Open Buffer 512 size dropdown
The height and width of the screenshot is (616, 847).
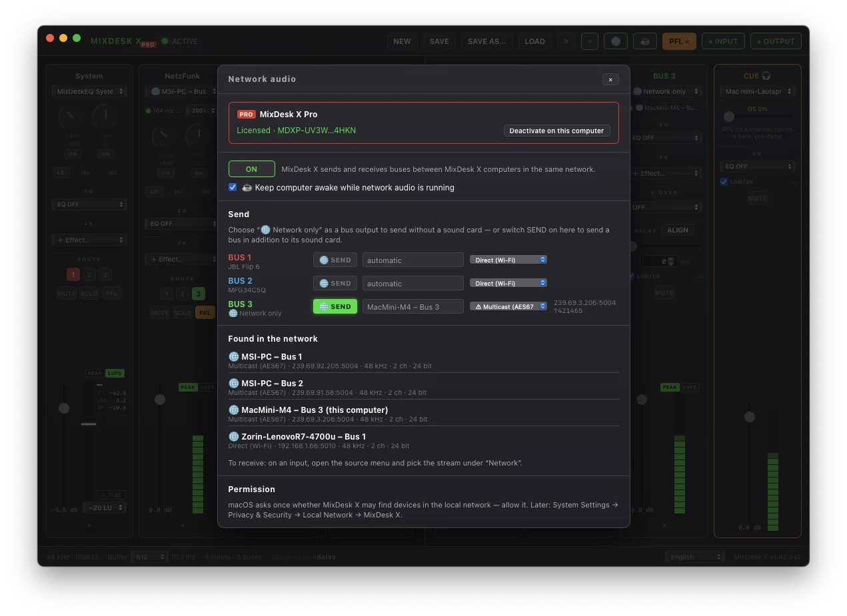150,557
